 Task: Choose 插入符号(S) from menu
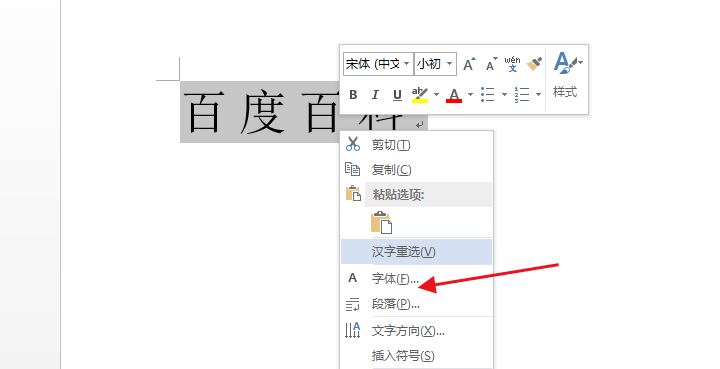[416, 355]
